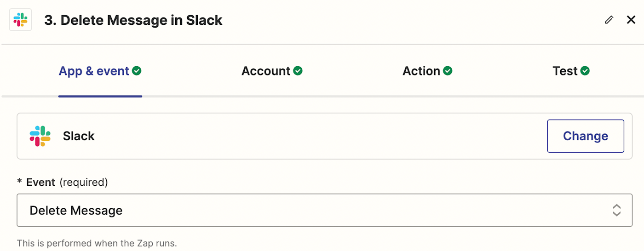Click the up-down arrows in Event field
The image size is (644, 251).
[x=616, y=210]
